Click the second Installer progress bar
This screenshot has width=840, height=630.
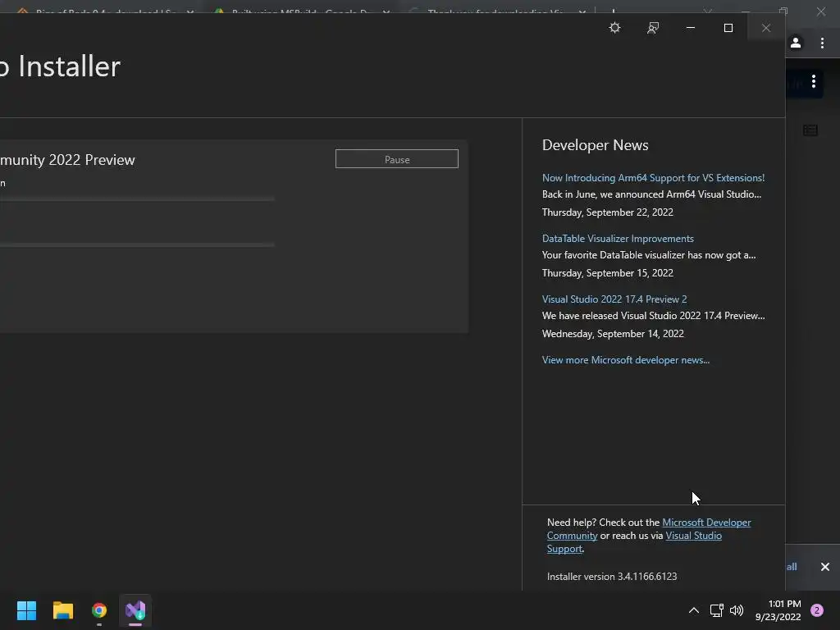137,244
